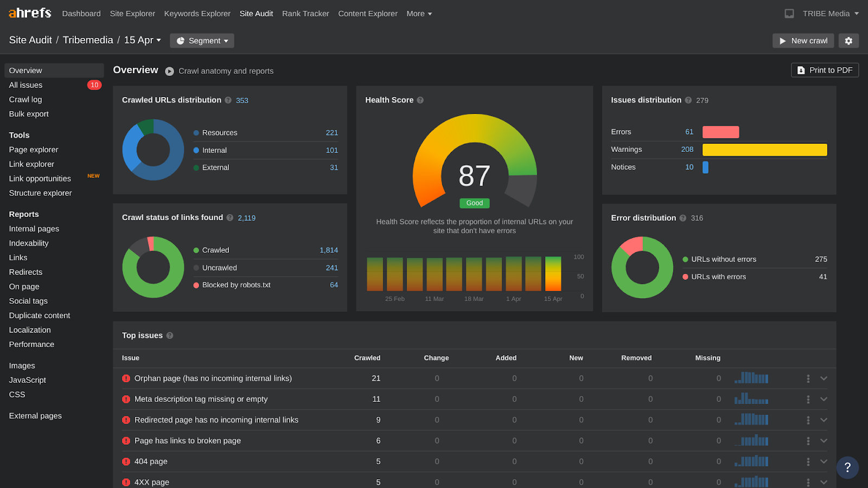This screenshot has width=868, height=488.
Task: Play the Crawl anatomy and reports video
Action: pos(170,71)
